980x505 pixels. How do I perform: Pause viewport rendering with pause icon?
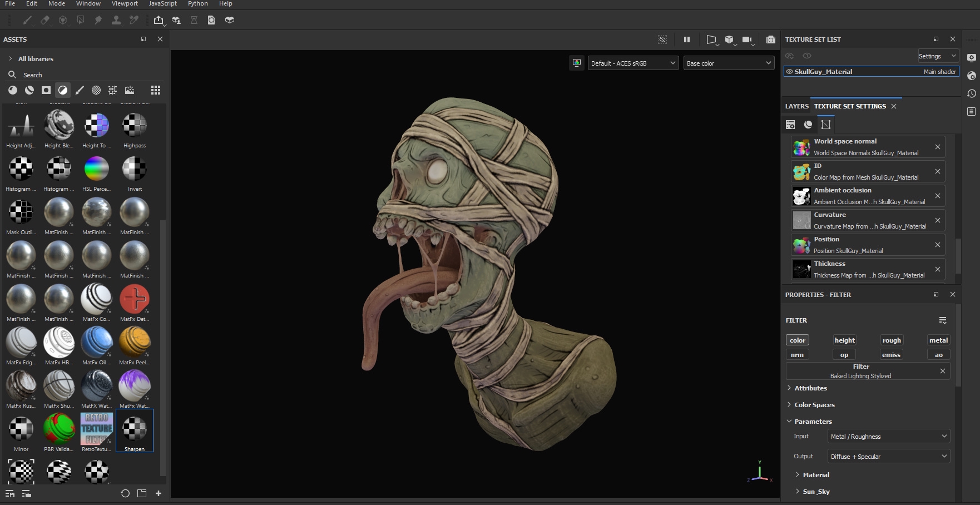pyautogui.click(x=687, y=39)
